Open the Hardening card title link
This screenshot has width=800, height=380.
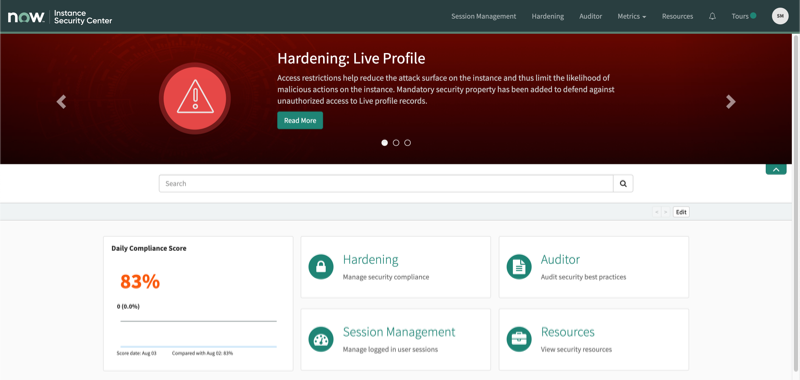pyautogui.click(x=370, y=260)
